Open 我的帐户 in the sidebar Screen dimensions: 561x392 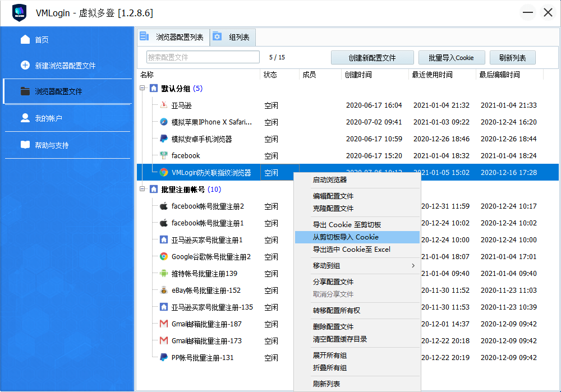(x=67, y=118)
